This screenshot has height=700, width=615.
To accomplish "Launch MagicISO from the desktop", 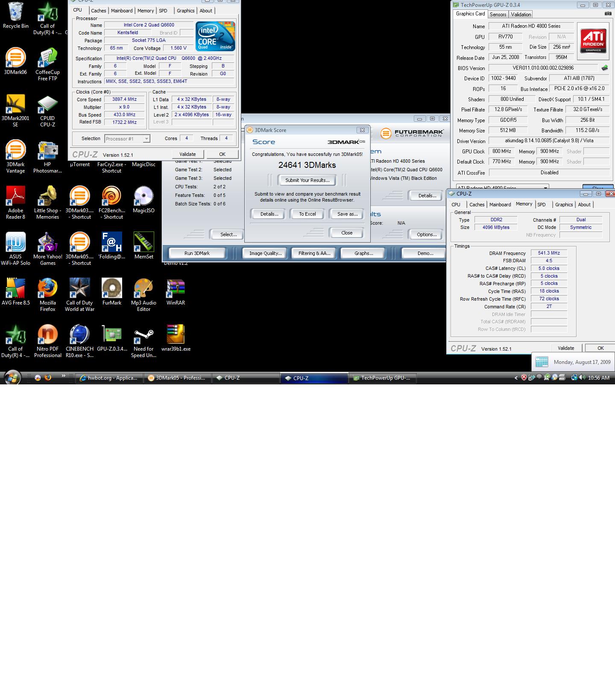I will (x=143, y=199).
